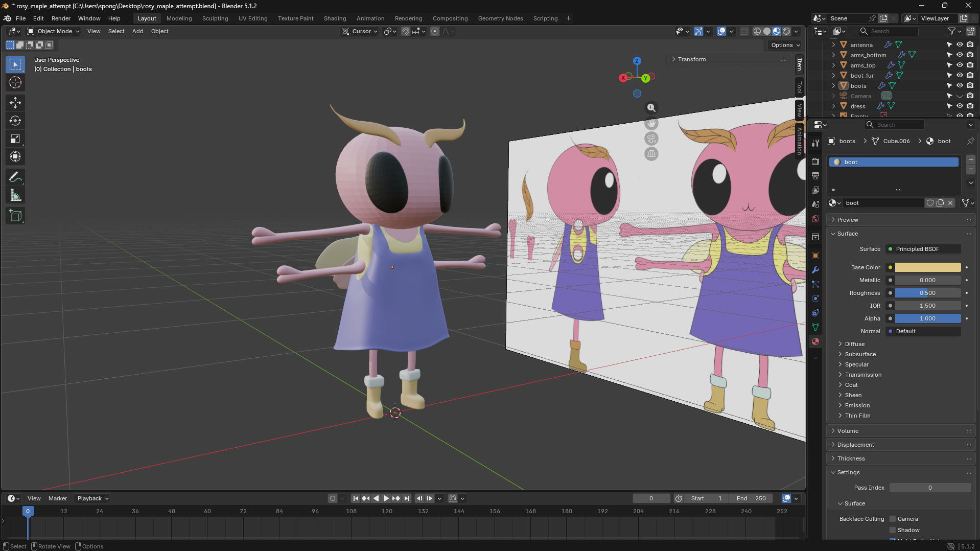Open the Output properties tab
Screen dimensions: 980x551
tap(815, 176)
